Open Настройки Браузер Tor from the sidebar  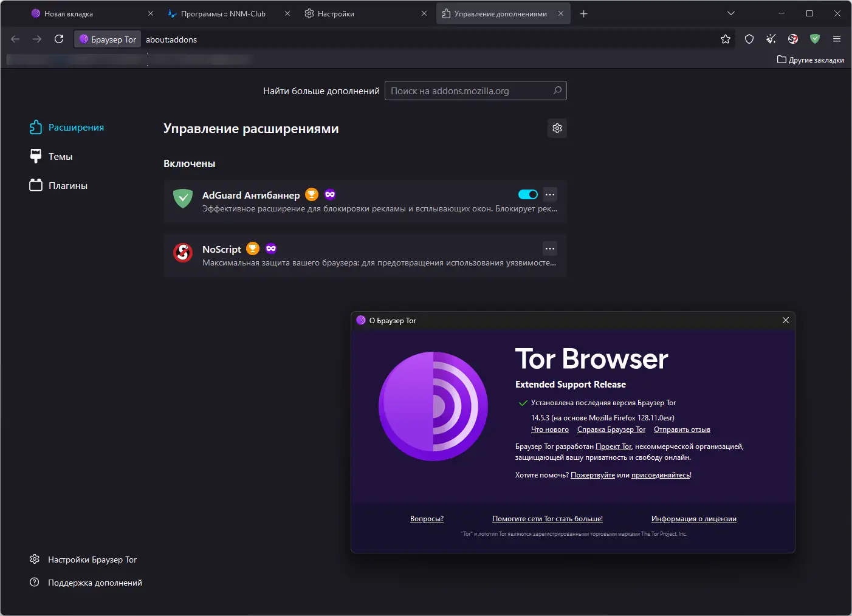[83, 560]
